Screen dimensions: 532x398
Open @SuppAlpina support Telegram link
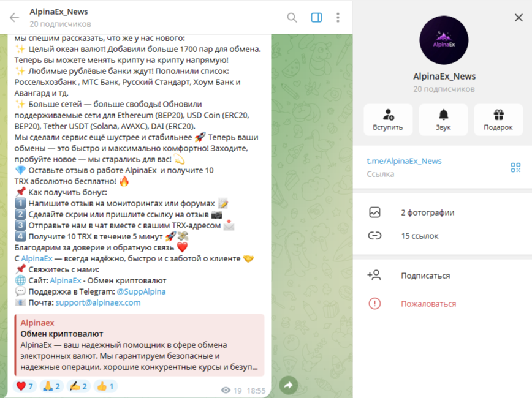[141, 291]
